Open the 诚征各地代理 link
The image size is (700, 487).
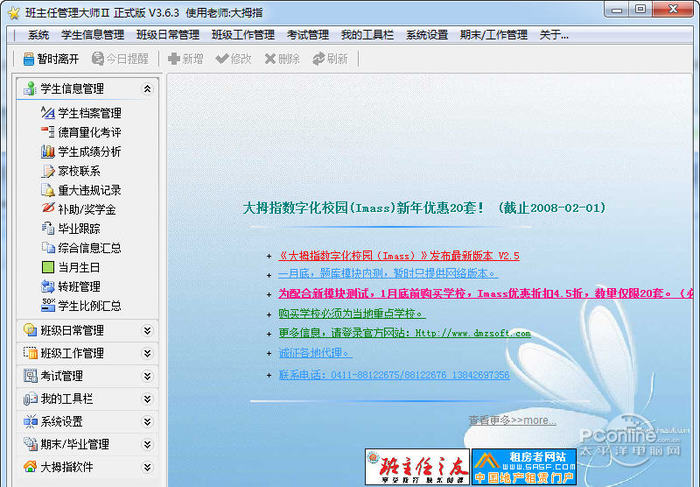point(315,353)
